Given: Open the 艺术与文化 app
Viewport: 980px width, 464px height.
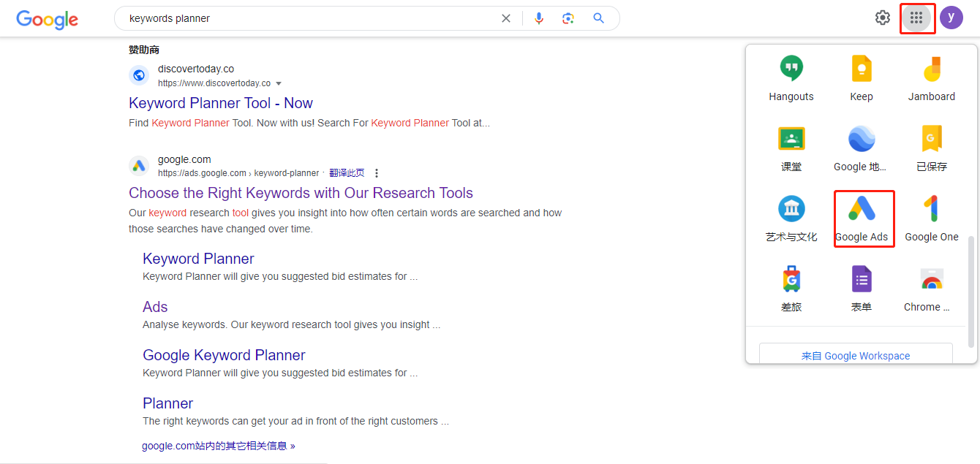Looking at the screenshot, I should click(x=791, y=218).
